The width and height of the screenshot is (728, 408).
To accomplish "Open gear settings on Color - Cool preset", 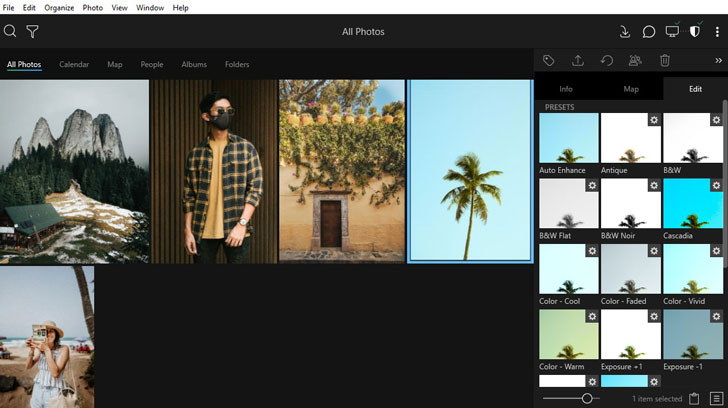I will [x=592, y=251].
